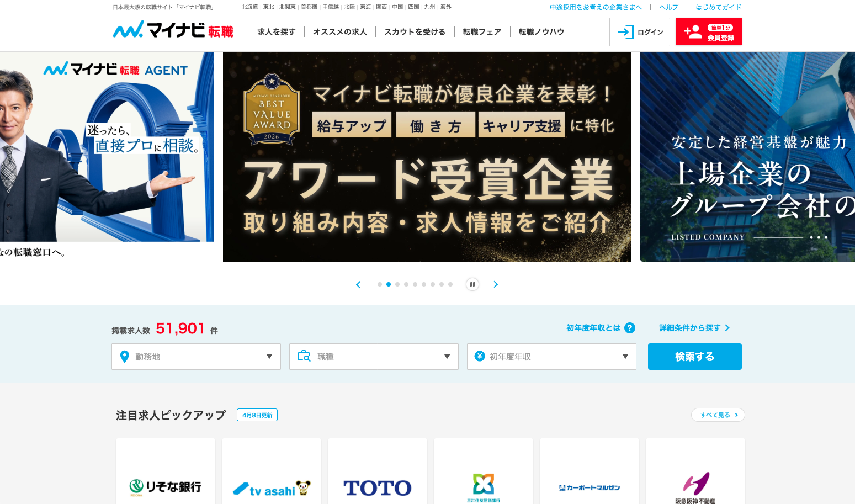Click the すべて見る link
Screen dimensions: 855x504
point(718,415)
